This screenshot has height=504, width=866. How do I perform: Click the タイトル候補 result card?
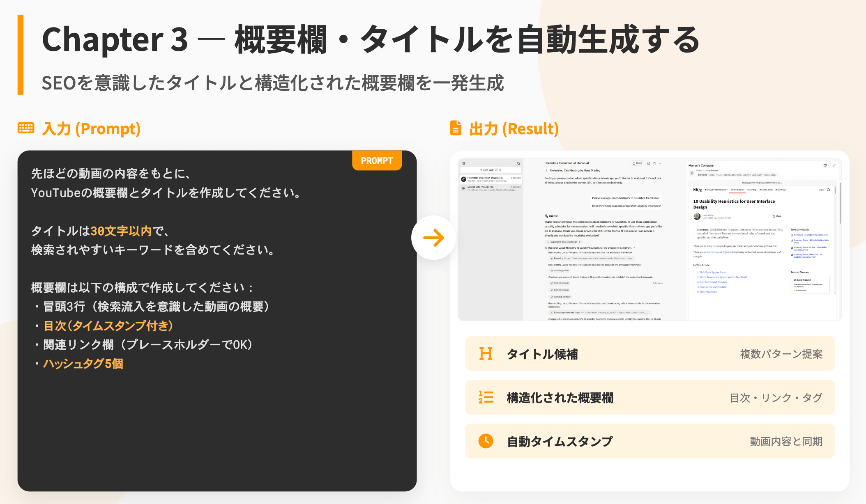pyautogui.click(x=649, y=354)
